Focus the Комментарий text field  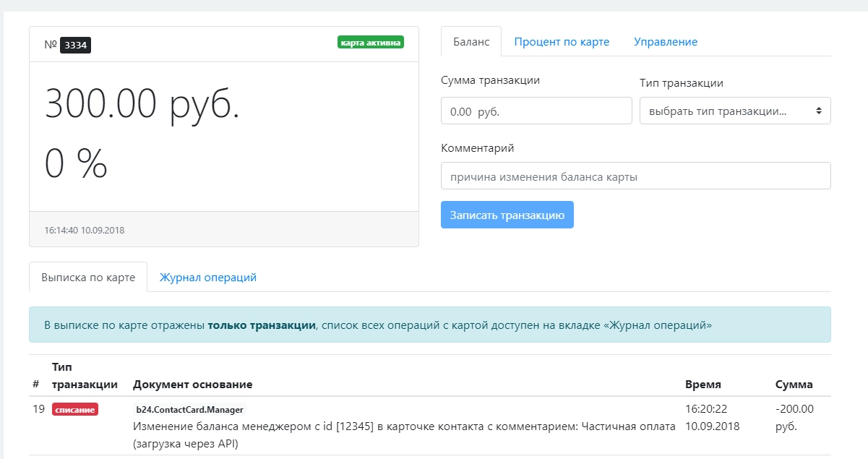pyautogui.click(x=635, y=175)
